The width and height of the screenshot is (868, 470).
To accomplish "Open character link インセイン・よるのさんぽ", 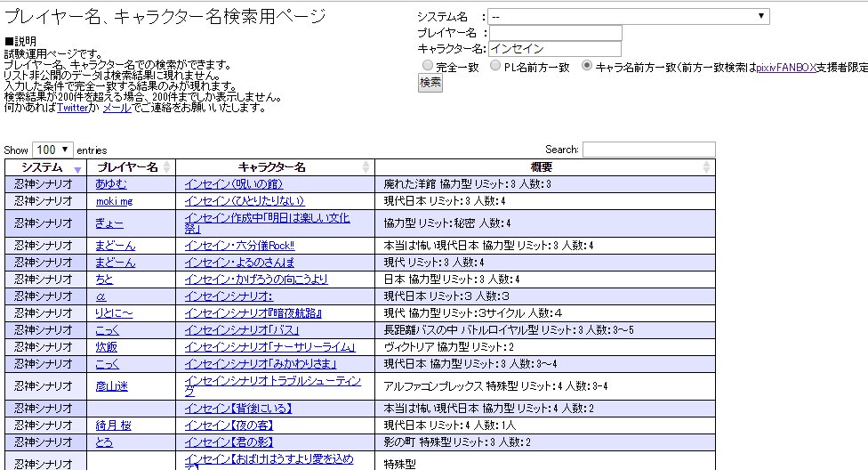I will (240, 263).
